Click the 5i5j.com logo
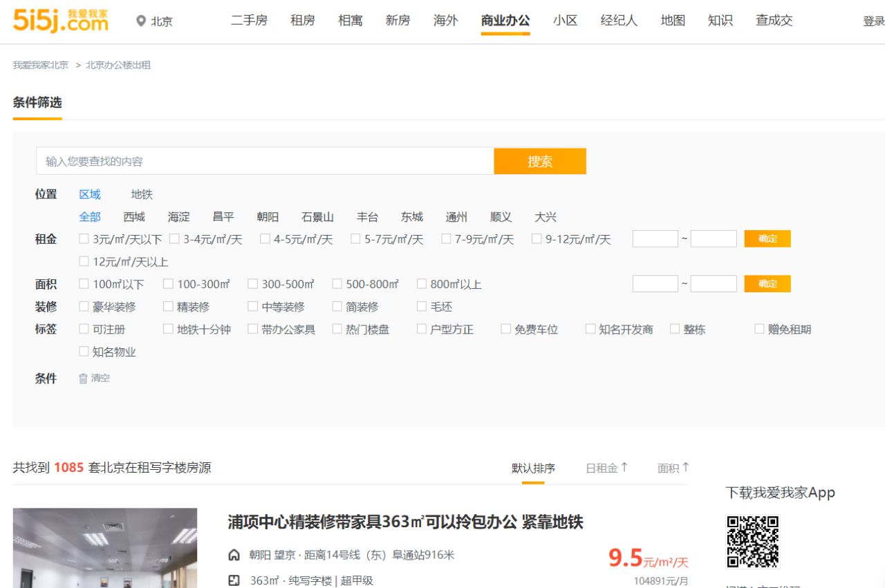The height and width of the screenshot is (588, 885). click(x=61, y=20)
